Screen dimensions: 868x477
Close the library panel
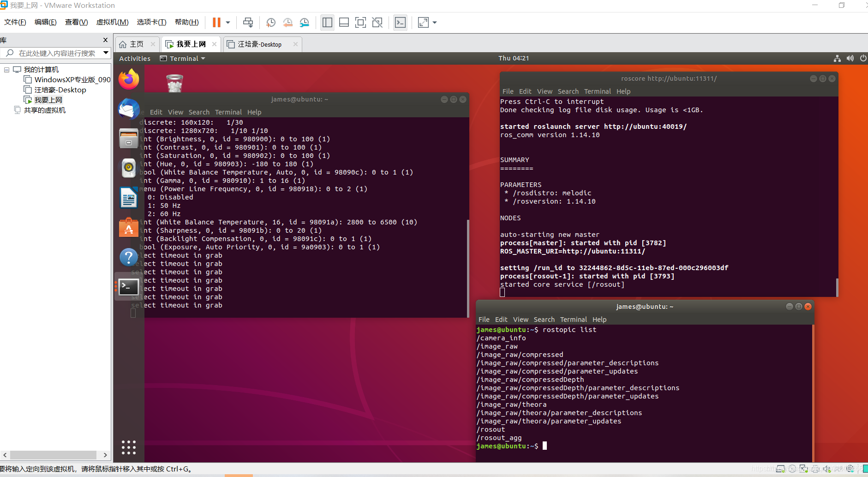(x=106, y=40)
